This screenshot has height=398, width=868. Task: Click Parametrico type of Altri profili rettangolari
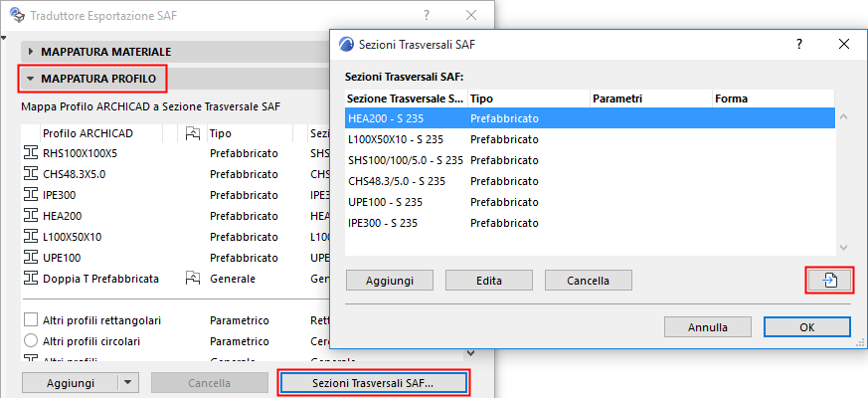240,320
